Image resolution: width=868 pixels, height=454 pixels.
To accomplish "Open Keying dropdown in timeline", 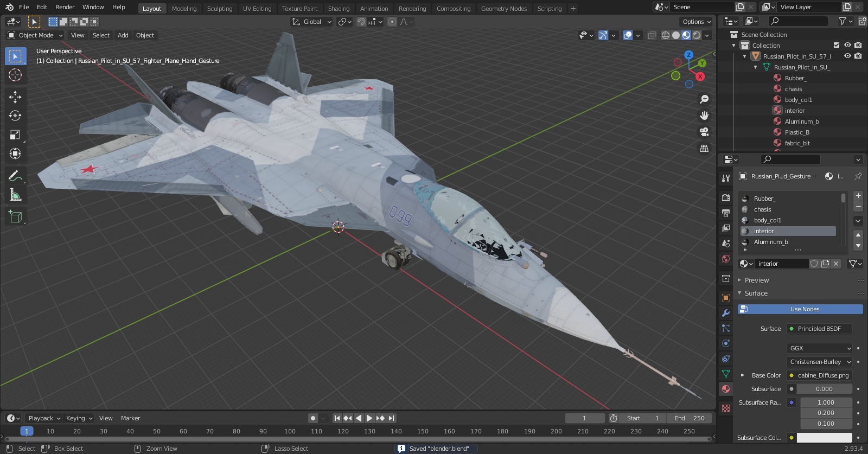I will 79,418.
